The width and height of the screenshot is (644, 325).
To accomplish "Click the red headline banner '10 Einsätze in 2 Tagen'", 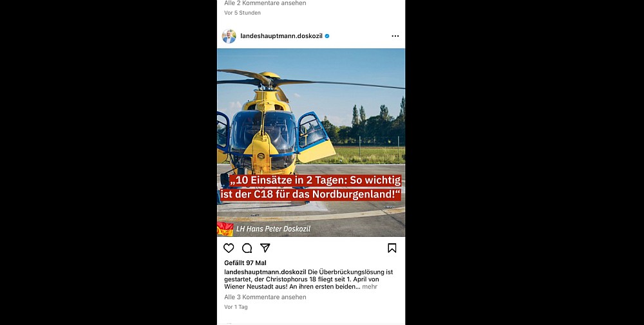I will (310, 187).
